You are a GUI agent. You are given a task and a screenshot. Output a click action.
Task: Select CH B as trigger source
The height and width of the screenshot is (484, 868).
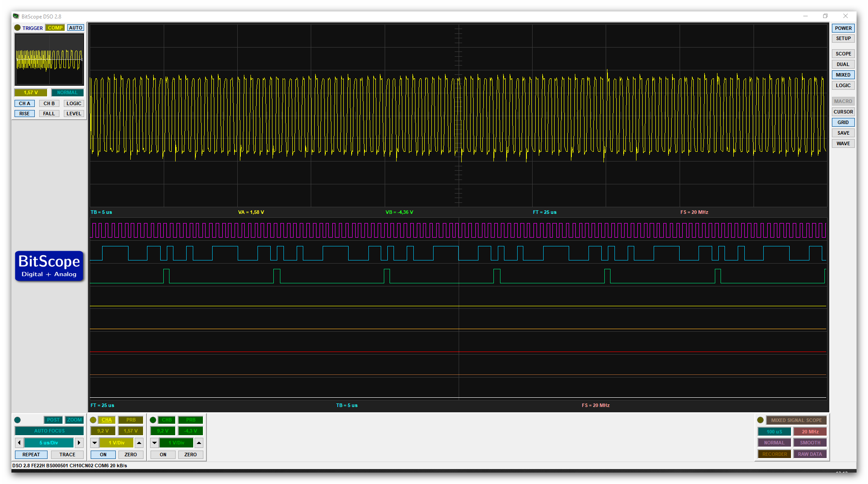(49, 103)
